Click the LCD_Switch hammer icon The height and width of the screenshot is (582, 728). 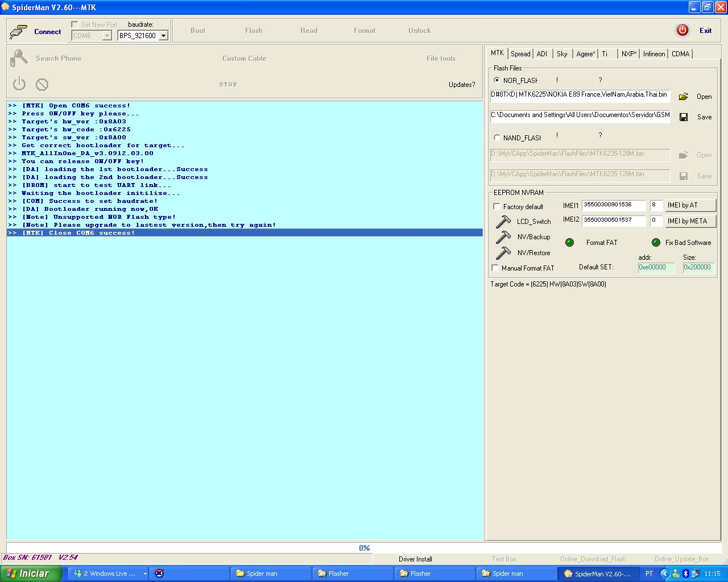click(x=503, y=221)
